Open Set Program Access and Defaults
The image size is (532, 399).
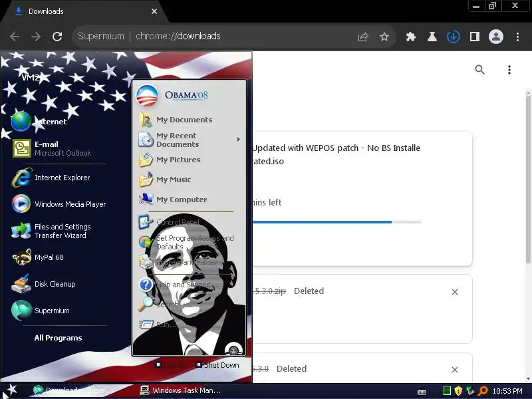tap(186, 242)
